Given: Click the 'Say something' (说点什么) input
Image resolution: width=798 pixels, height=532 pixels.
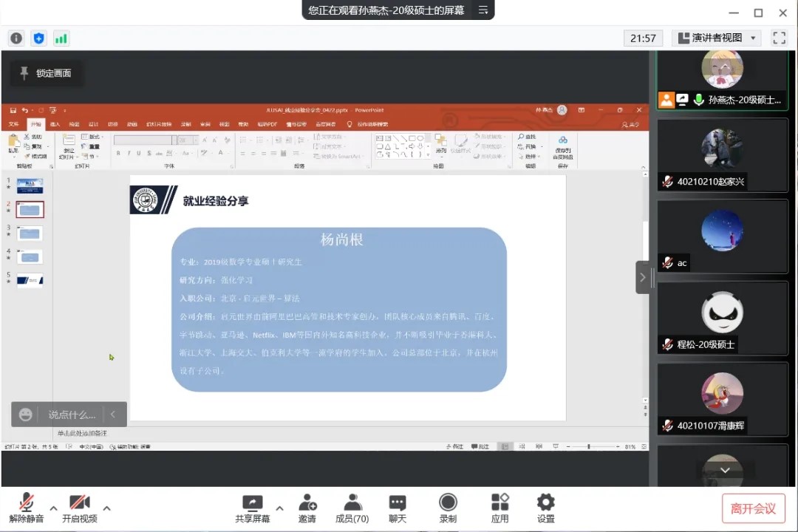Looking at the screenshot, I should 72,415.
